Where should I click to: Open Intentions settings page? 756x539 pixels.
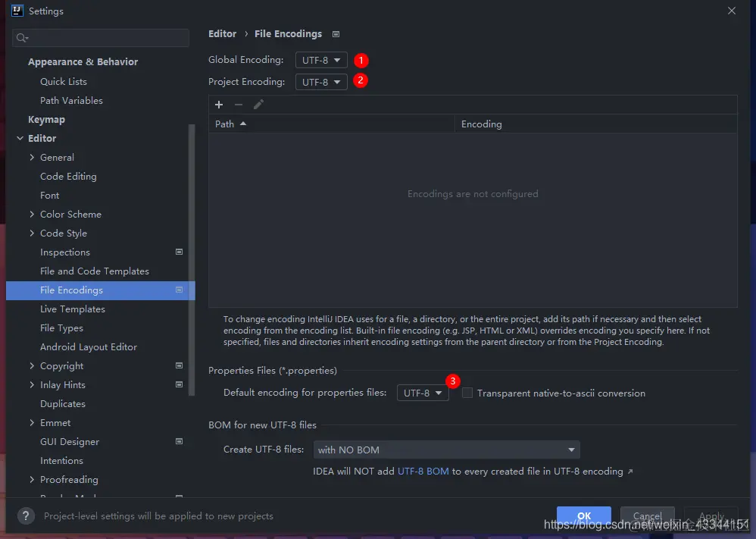click(61, 461)
